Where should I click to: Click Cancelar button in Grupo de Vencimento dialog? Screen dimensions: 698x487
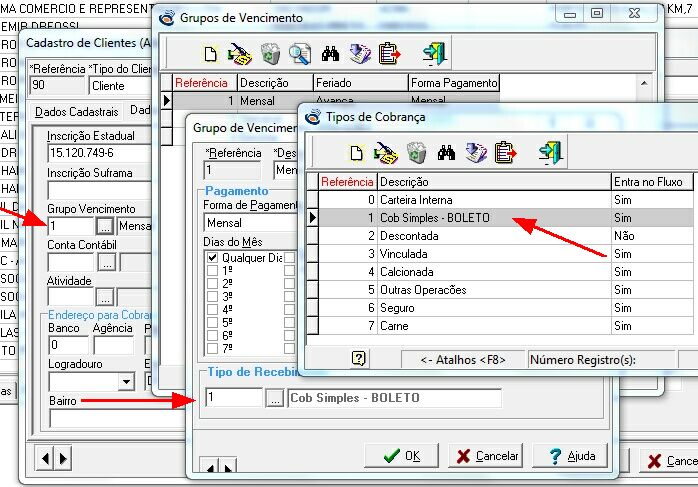point(487,456)
